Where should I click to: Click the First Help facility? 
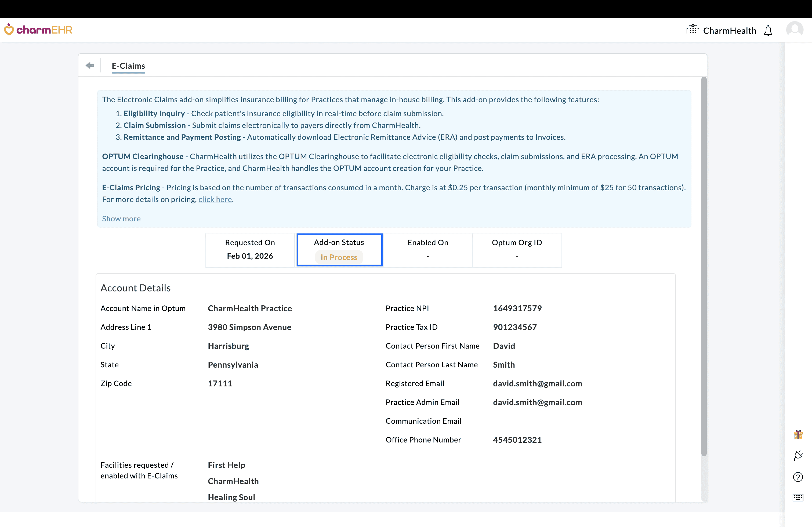point(226,465)
